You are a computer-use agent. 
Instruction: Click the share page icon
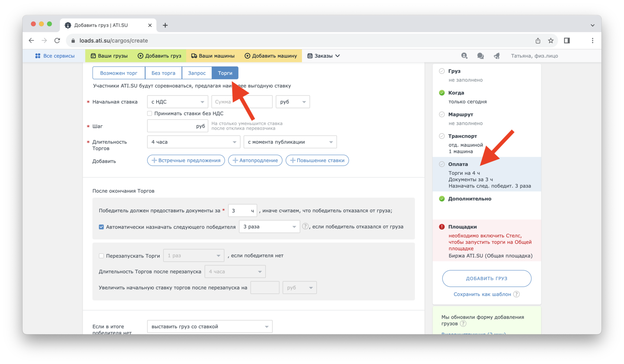coord(538,40)
